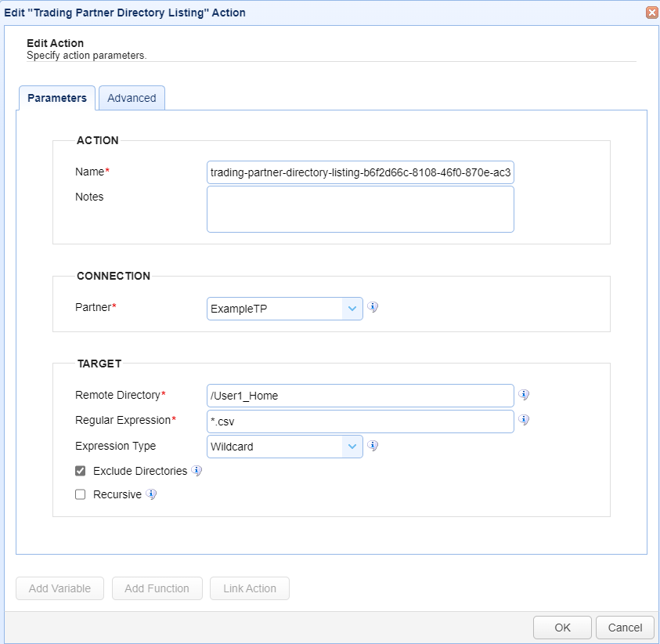Expand the Expression Type dropdown arrow
Viewport: 660px width, 644px height.
[352, 447]
